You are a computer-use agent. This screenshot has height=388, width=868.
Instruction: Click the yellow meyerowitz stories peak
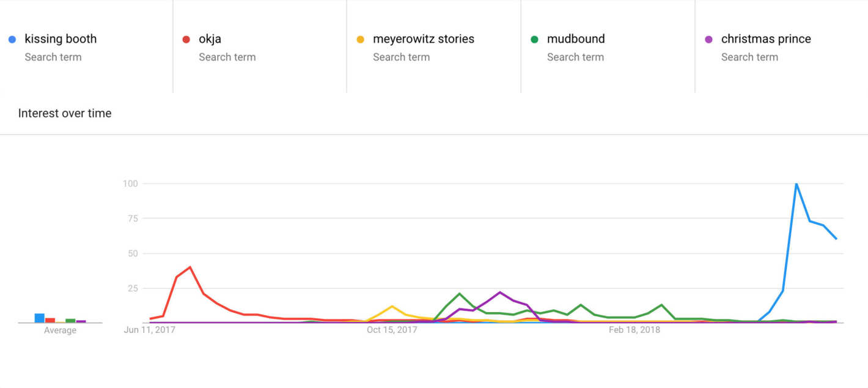click(392, 306)
